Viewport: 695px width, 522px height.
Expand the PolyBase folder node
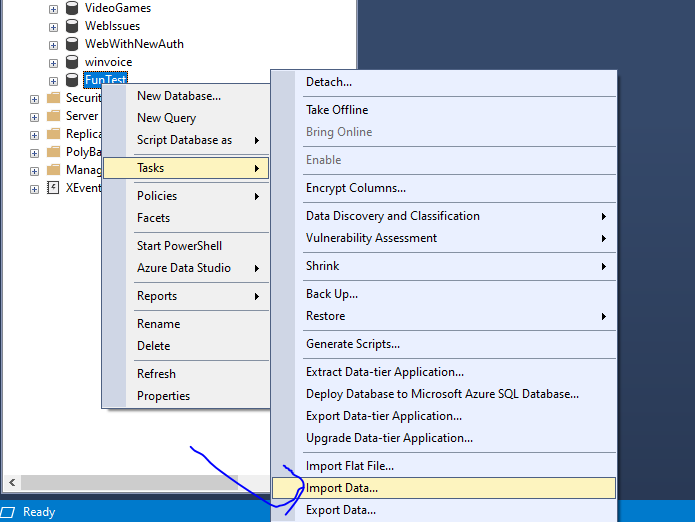coord(35,153)
